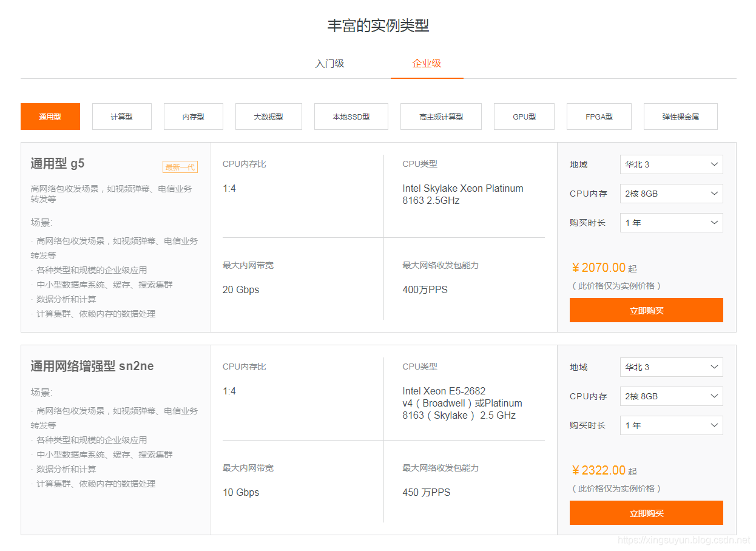This screenshot has width=756, height=551.
Task: Select the FPGA型 category filter
Action: [599, 116]
